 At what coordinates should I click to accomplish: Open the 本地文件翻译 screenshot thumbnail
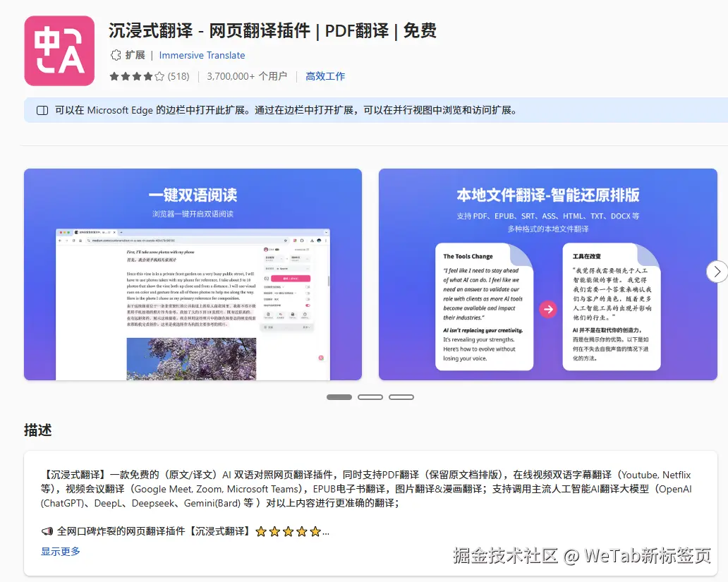548,274
